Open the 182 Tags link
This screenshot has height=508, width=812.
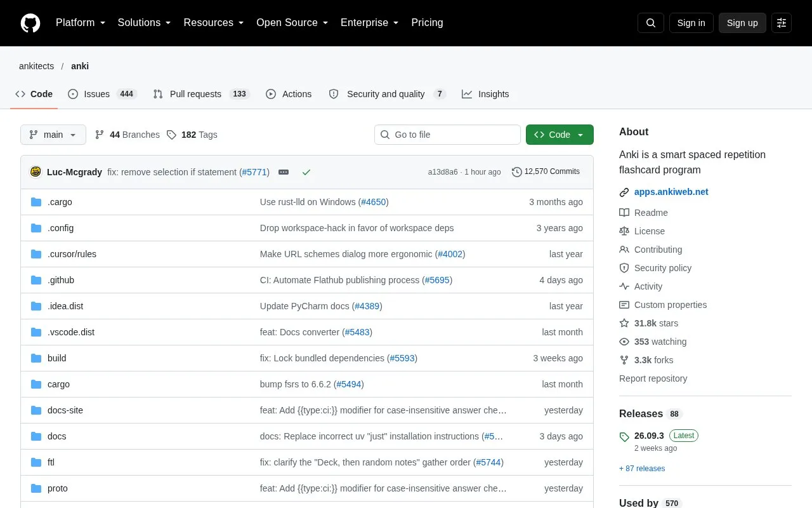(x=192, y=135)
